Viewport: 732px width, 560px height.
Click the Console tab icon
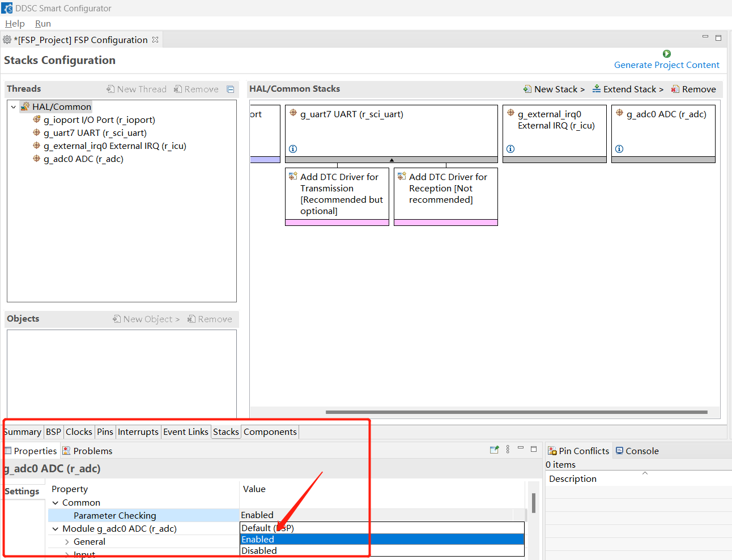(x=619, y=451)
